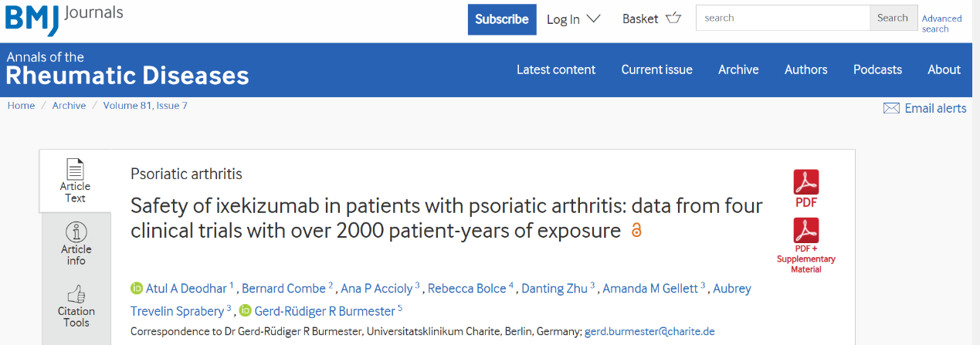The height and width of the screenshot is (345, 980).
Task: Open the Latest content menu
Action: (556, 69)
